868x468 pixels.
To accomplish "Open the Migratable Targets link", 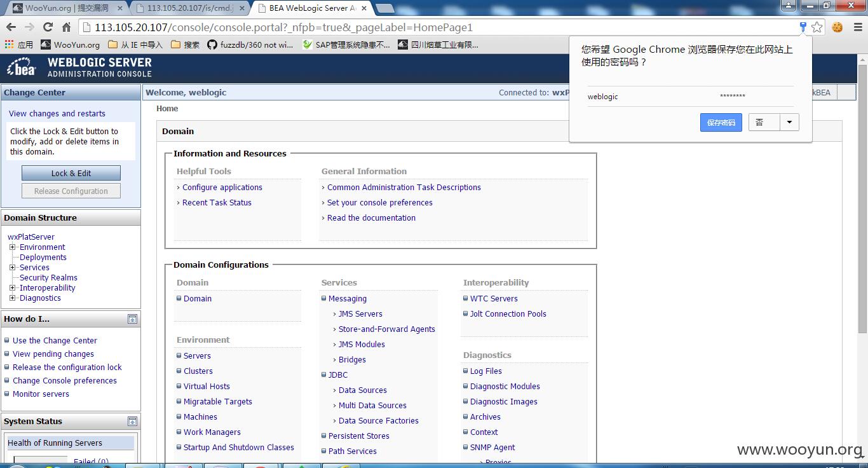I will (x=218, y=402).
